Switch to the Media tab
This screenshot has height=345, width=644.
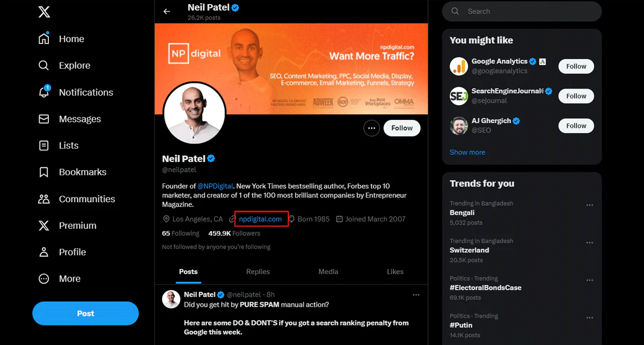coord(328,271)
